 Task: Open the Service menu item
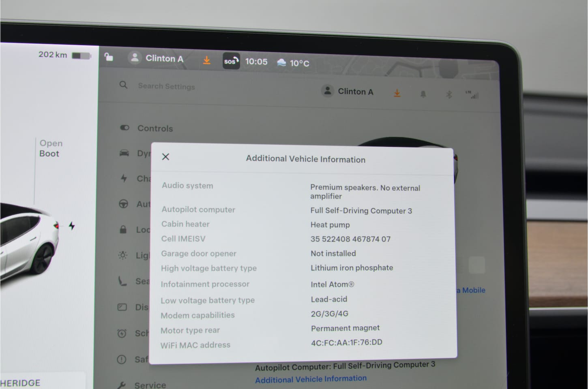[150, 384]
